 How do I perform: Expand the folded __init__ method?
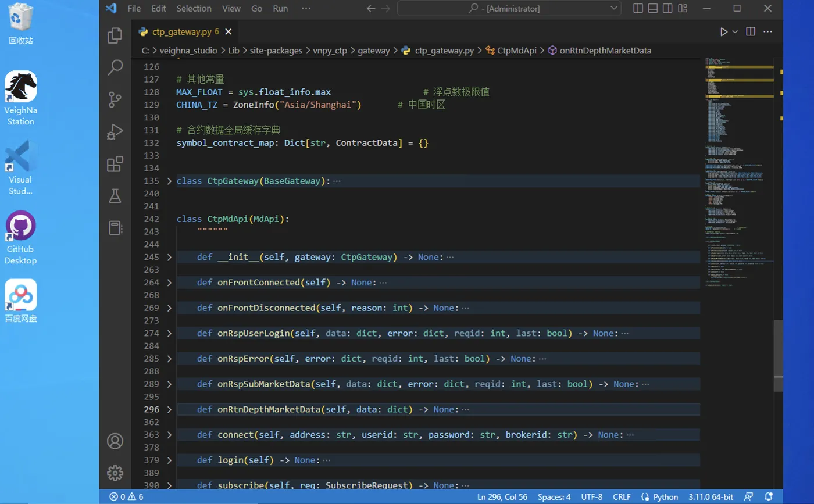tap(169, 257)
